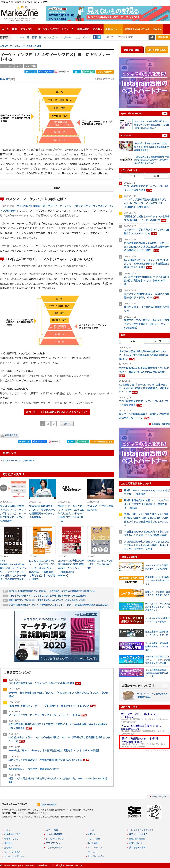Open top sidebar Instagram活用 banner under login
The width and height of the screenshot is (170, 868).
144,83
